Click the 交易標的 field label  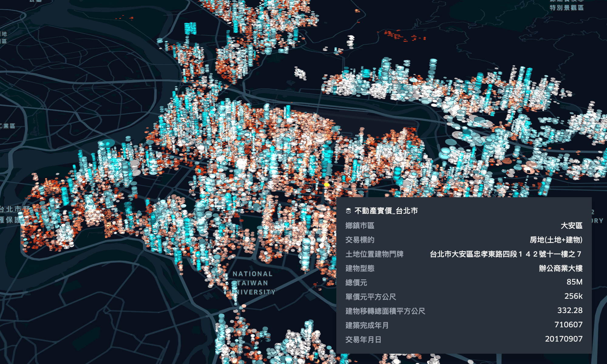click(360, 240)
